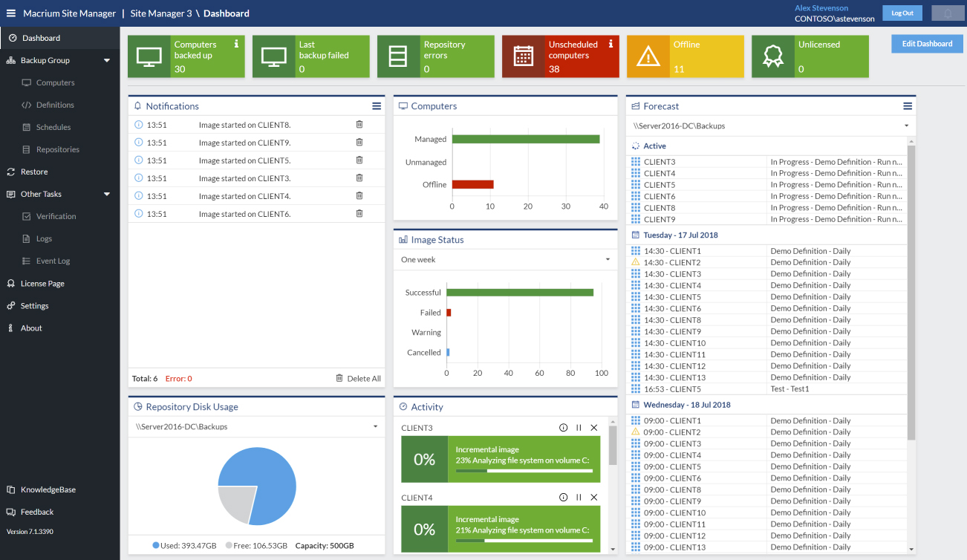Screen dimensions: 967x560
Task: Click info icon on Unscheduled computers tile
Action: (x=611, y=44)
